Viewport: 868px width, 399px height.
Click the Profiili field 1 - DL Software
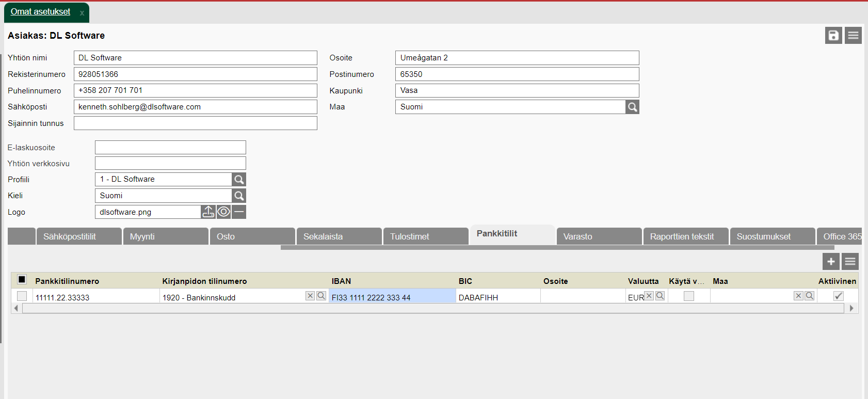[x=164, y=179]
